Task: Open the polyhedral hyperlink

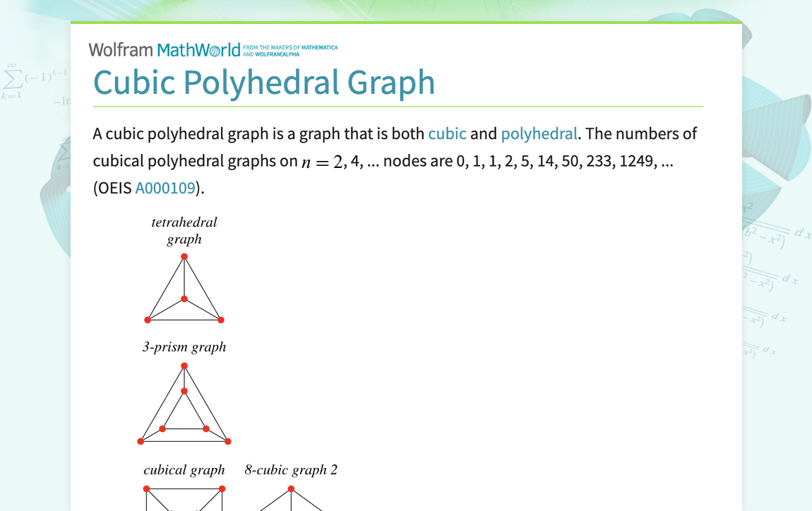Action: [x=539, y=133]
